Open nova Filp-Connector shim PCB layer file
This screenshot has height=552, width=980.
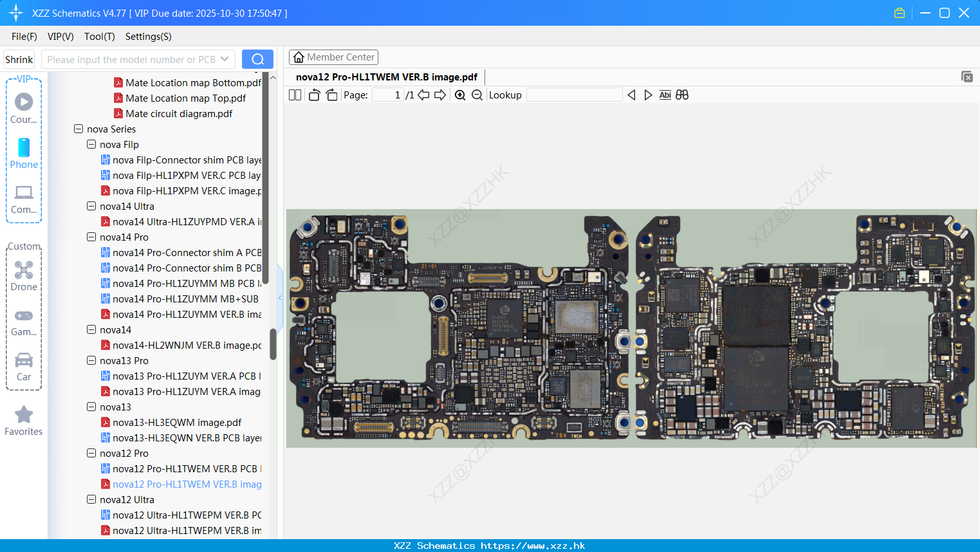pyautogui.click(x=181, y=160)
